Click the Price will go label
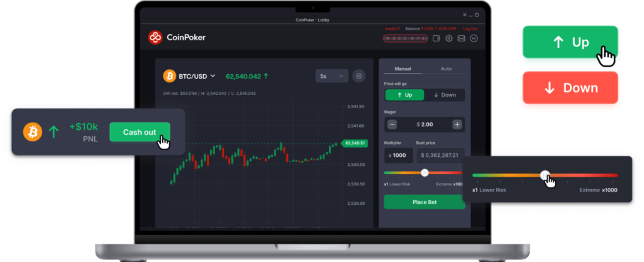Viewport: 644px width, 262px height. (395, 83)
